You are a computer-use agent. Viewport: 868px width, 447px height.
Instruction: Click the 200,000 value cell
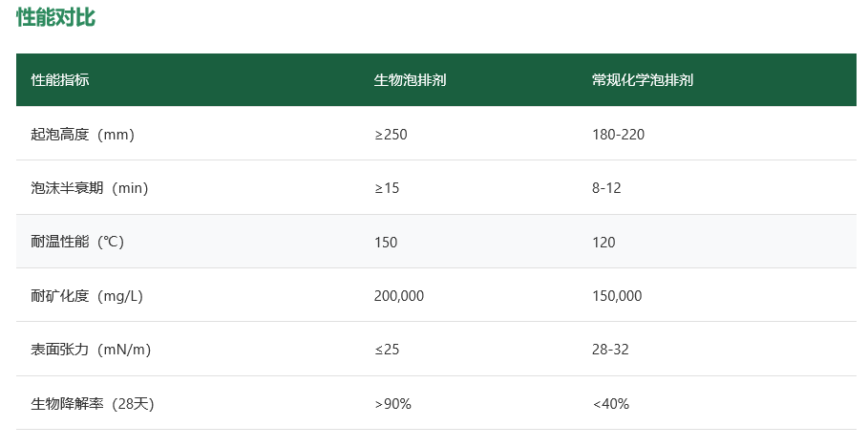point(399,296)
